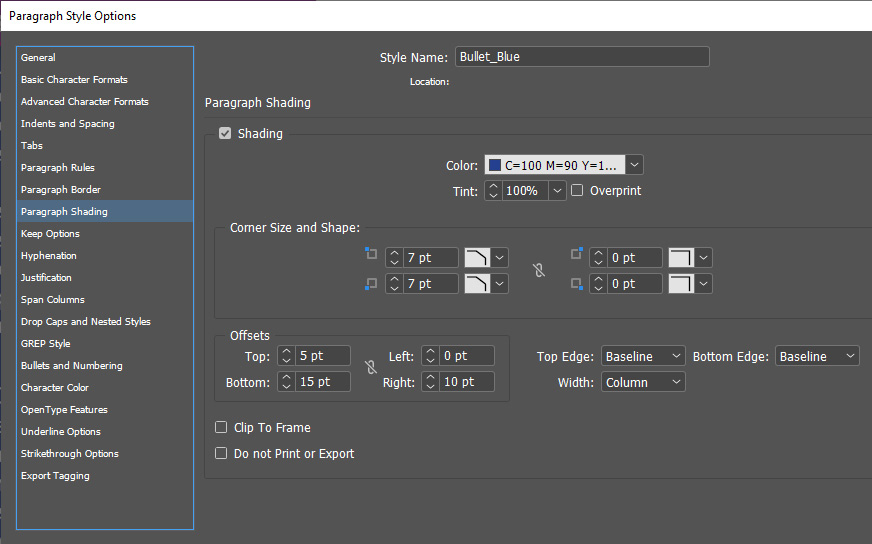Screen dimensions: 872x544
Task: Select Basic Character Formats
Action: pos(105,80)
